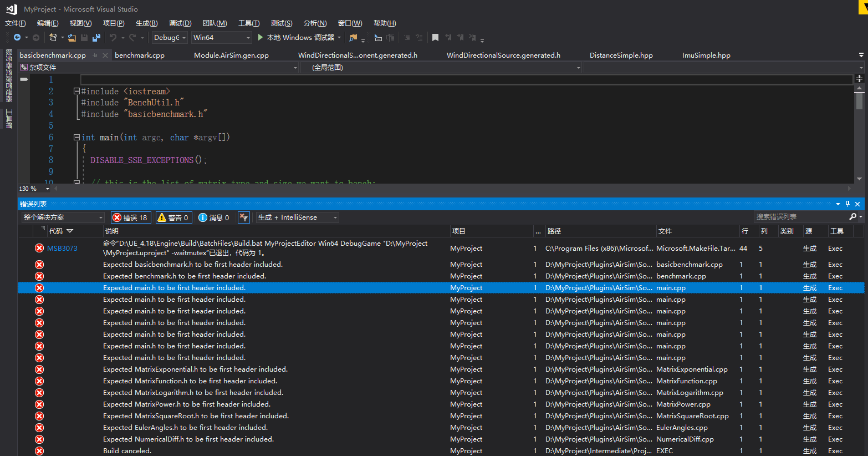Collapse the #include block on line 2
The width and height of the screenshot is (868, 456).
(x=76, y=92)
